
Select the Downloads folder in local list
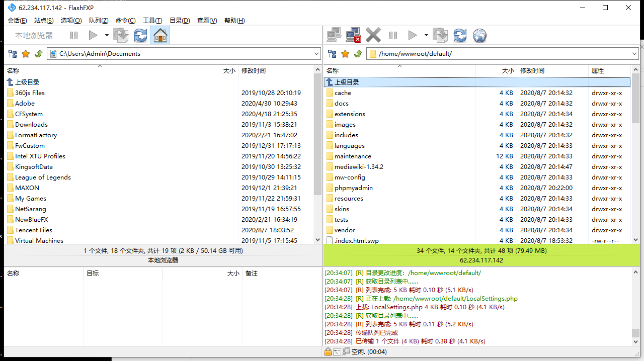pos(31,125)
